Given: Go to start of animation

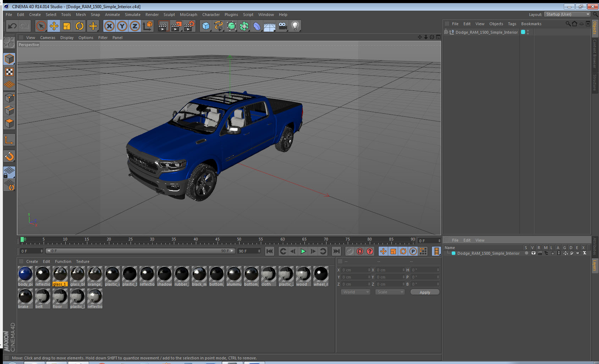Looking at the screenshot, I should pyautogui.click(x=270, y=251).
